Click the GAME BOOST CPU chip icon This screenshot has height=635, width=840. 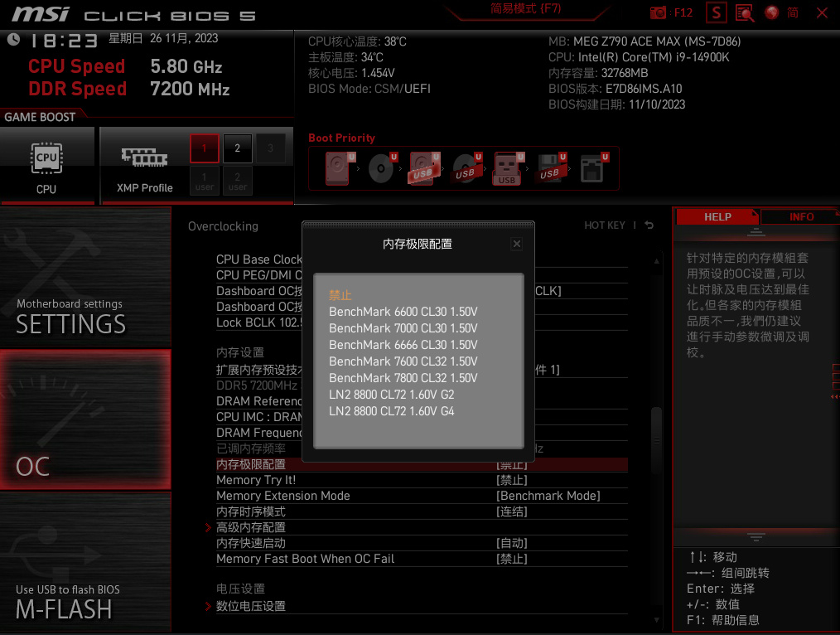pos(46,158)
